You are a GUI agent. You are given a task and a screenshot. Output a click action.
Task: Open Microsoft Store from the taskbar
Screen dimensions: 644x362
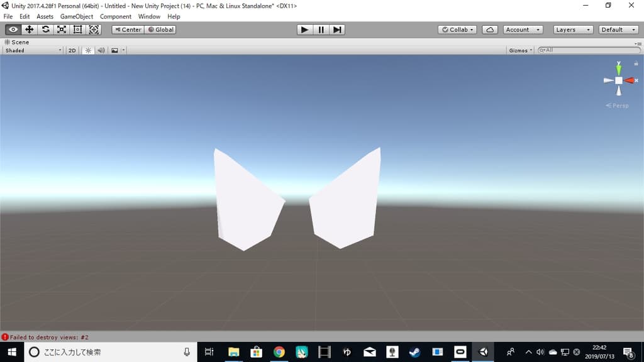[x=257, y=352]
